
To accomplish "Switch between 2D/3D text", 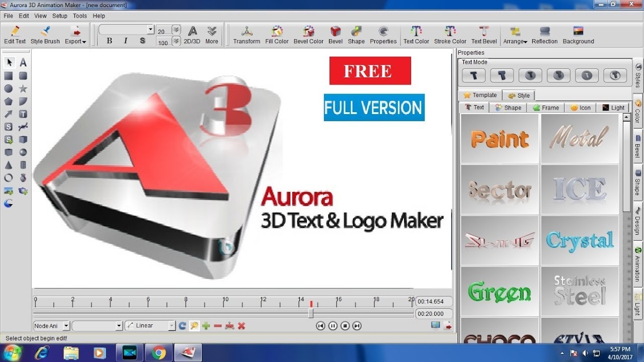I will [x=192, y=35].
